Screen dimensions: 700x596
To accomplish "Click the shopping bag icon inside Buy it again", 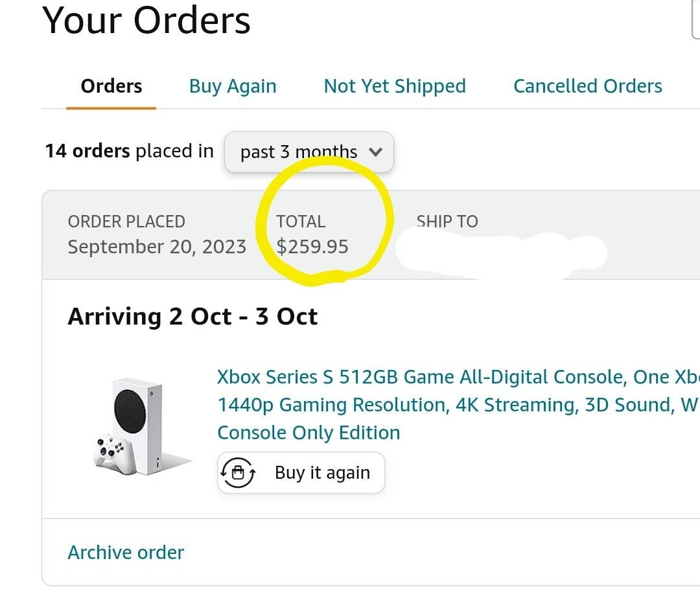I will pos(239,473).
